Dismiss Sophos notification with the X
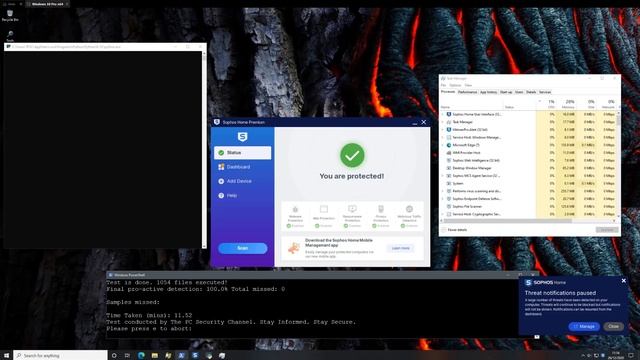The height and width of the screenshot is (360, 640). click(x=623, y=281)
